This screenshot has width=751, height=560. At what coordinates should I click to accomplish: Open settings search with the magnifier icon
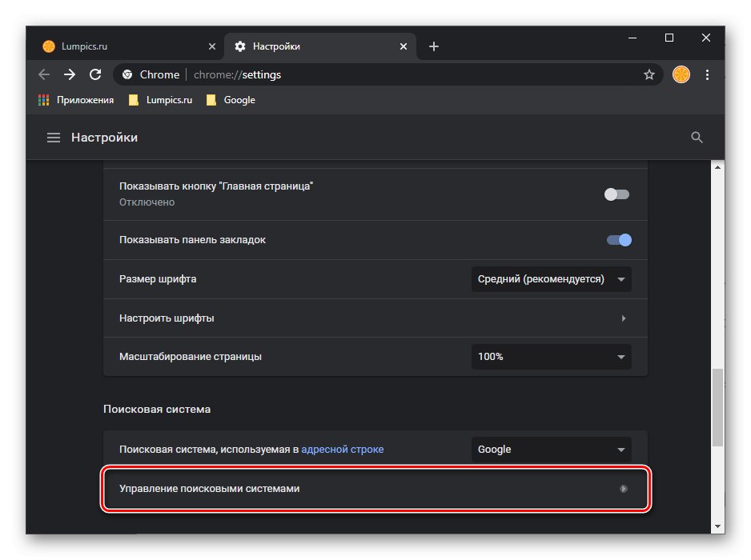tap(697, 137)
